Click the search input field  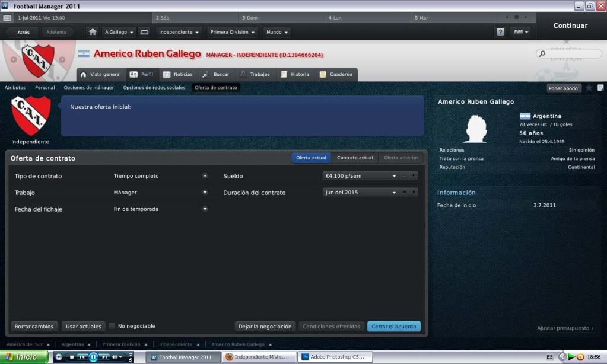[568, 53]
